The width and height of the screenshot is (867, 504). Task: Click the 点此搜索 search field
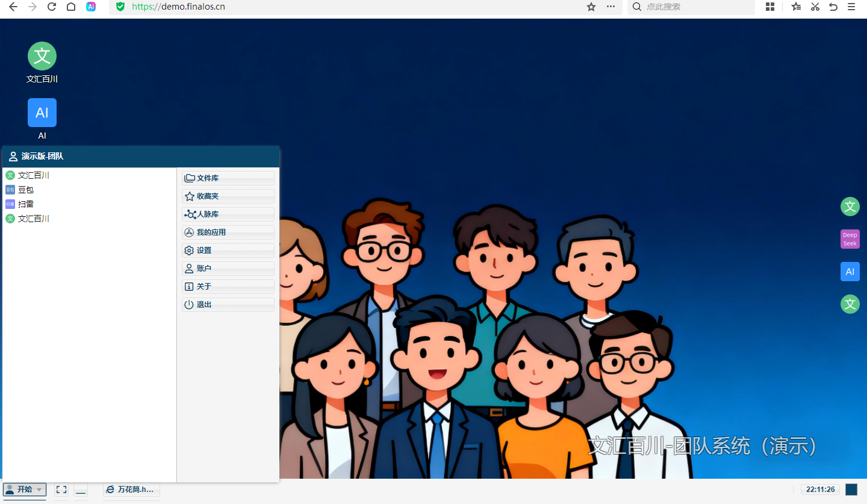pos(691,7)
